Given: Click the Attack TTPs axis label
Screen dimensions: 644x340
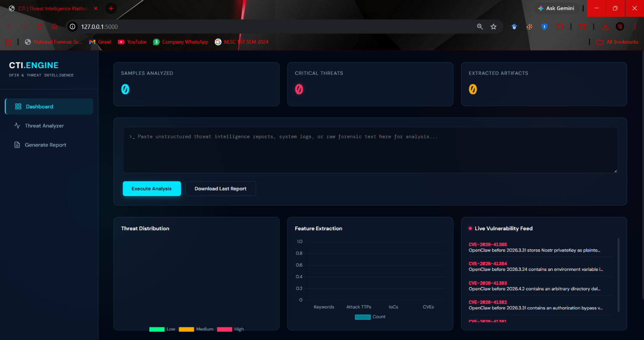Looking at the screenshot, I should click(359, 307).
